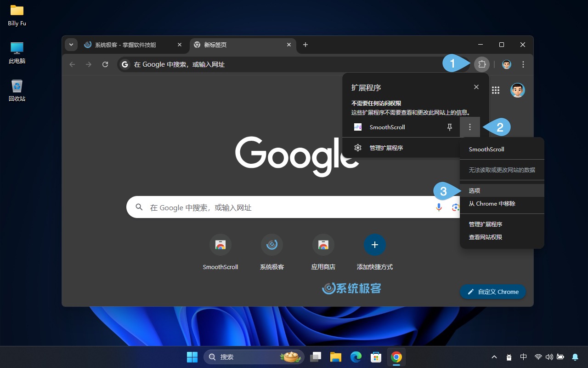Click the SmoothScroll extension row icon

(x=358, y=127)
